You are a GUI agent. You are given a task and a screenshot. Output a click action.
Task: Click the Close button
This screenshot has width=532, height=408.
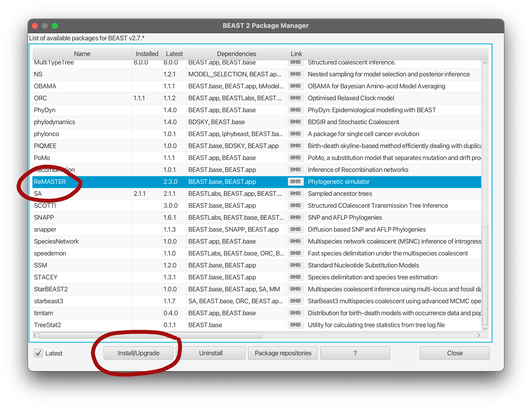coord(455,353)
